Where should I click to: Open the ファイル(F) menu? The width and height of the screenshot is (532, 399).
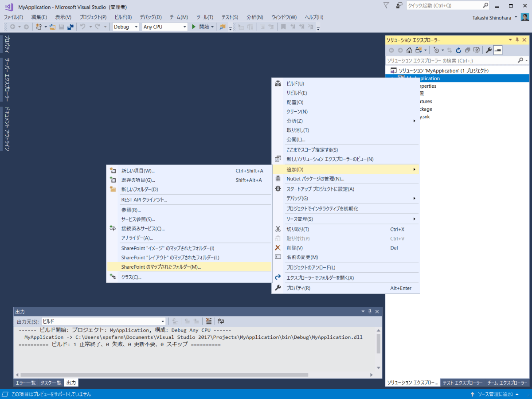(13, 17)
